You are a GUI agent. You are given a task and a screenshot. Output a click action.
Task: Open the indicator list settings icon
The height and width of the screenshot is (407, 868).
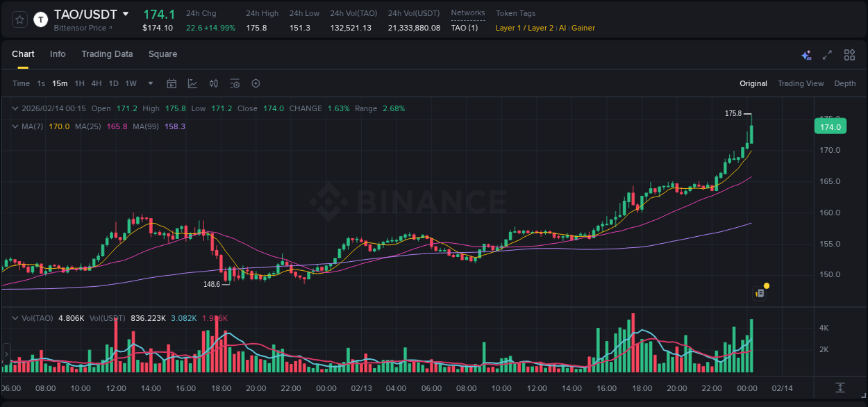point(235,83)
